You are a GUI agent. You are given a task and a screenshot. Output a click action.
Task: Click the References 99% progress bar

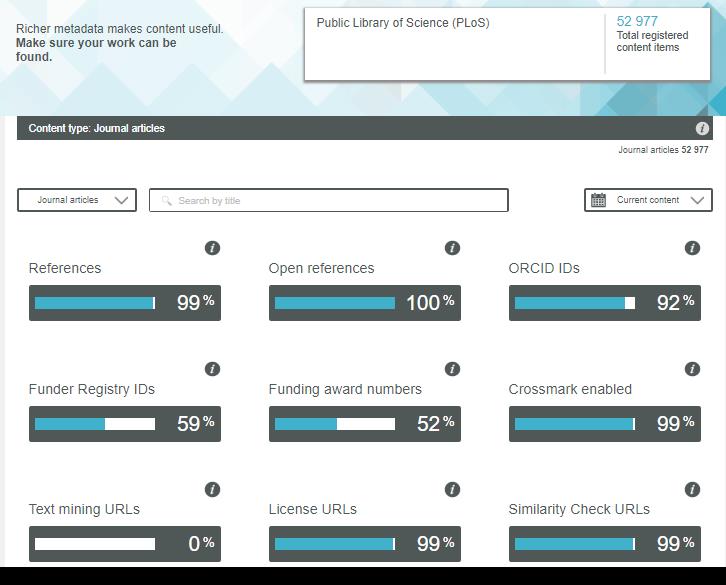click(124, 303)
